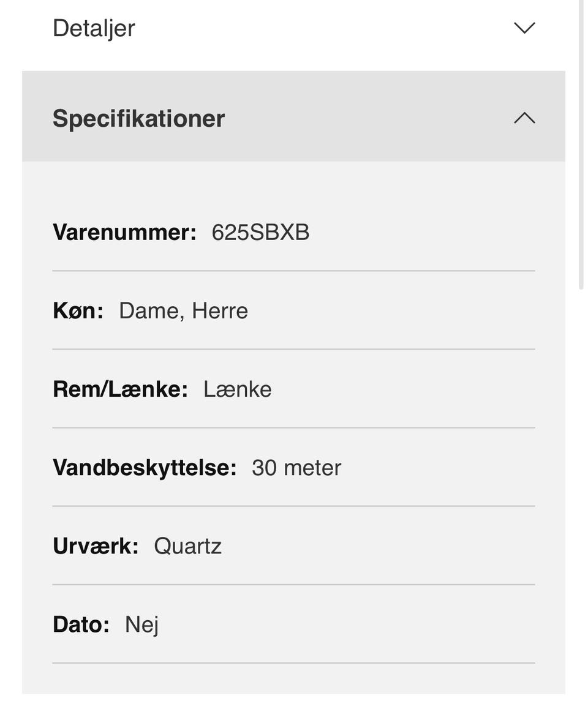
Task: Select the Urværk label
Action: click(x=96, y=546)
